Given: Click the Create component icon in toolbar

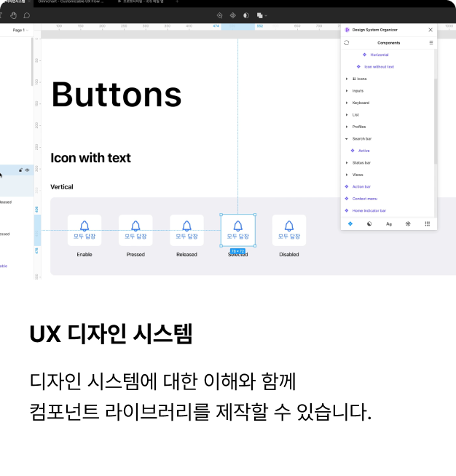Looking at the screenshot, I should pos(233,15).
